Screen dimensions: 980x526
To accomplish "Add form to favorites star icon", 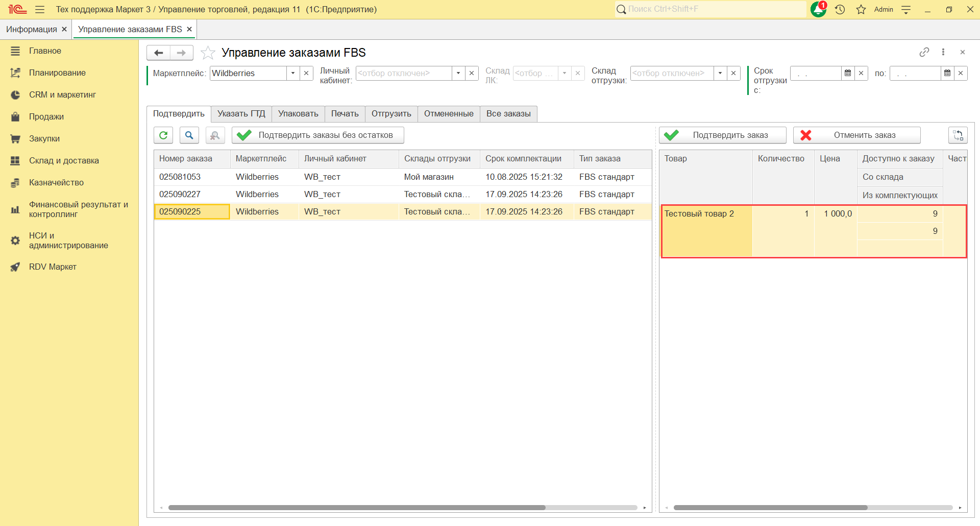I will click(208, 53).
